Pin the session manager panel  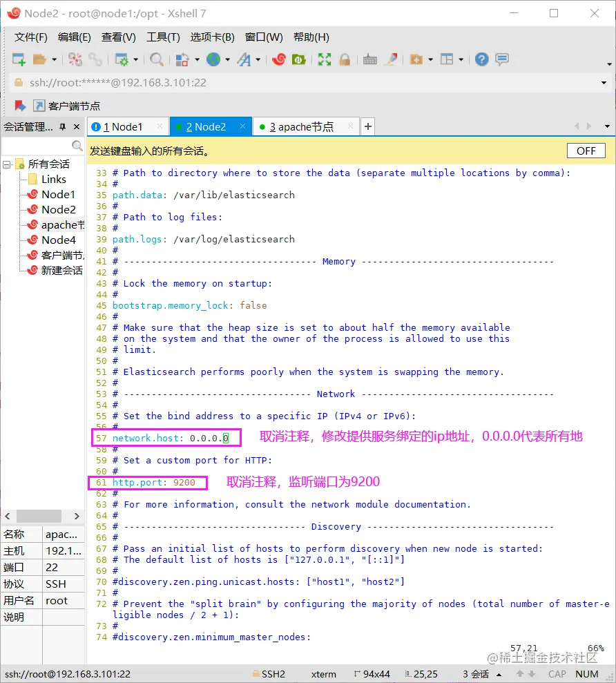pos(63,127)
